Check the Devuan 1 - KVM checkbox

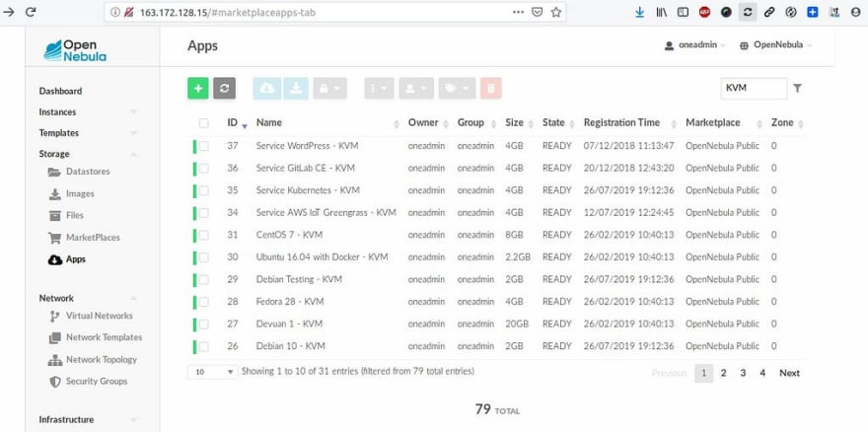(204, 324)
